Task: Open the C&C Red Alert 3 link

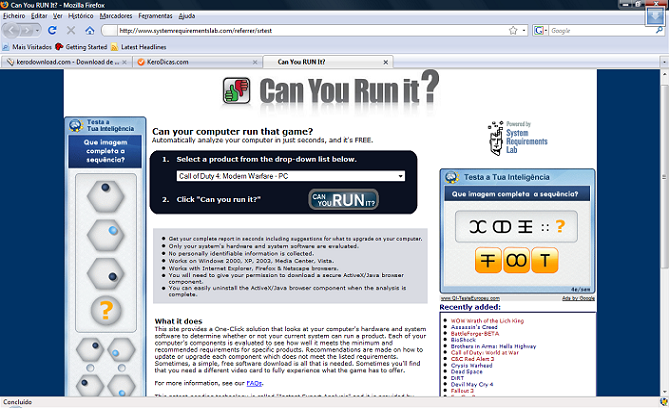Action: (x=472, y=359)
